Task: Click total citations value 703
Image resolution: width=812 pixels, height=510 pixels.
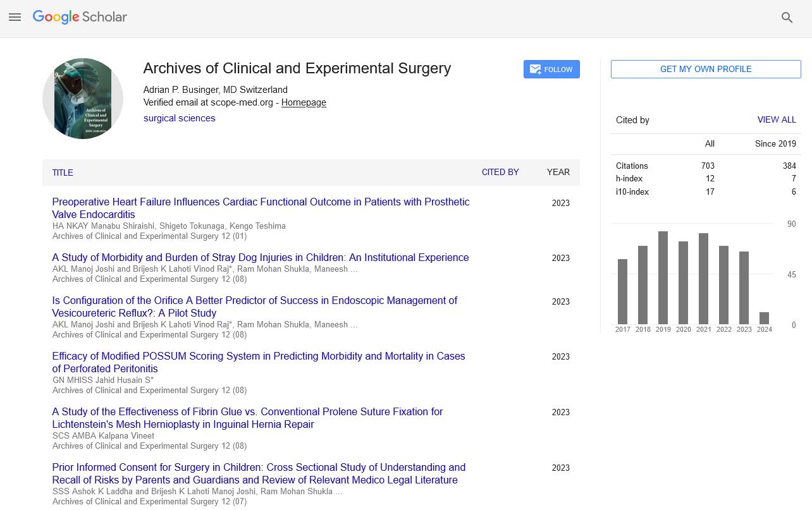Action: click(708, 166)
